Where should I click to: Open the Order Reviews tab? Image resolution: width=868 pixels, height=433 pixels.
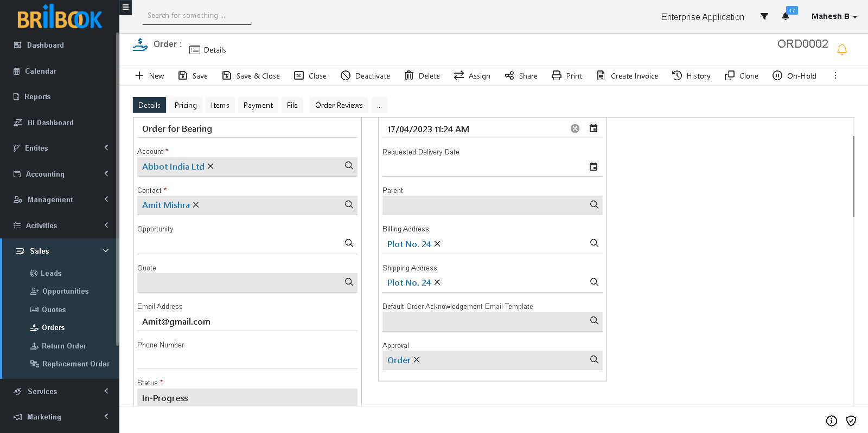tap(339, 105)
